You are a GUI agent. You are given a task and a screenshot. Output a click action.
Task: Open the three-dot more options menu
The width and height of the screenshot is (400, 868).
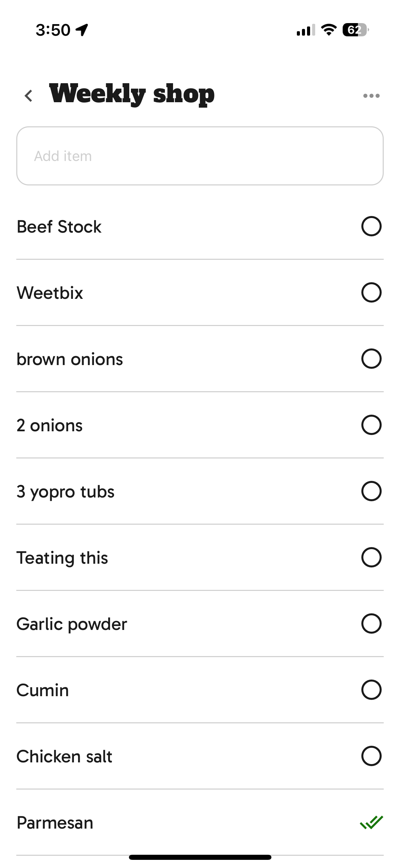371,96
